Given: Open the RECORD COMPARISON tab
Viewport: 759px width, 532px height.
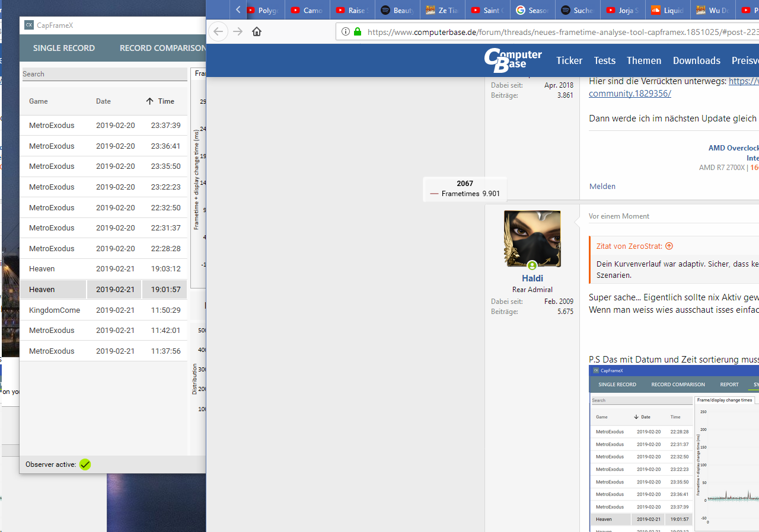Looking at the screenshot, I should (162, 48).
